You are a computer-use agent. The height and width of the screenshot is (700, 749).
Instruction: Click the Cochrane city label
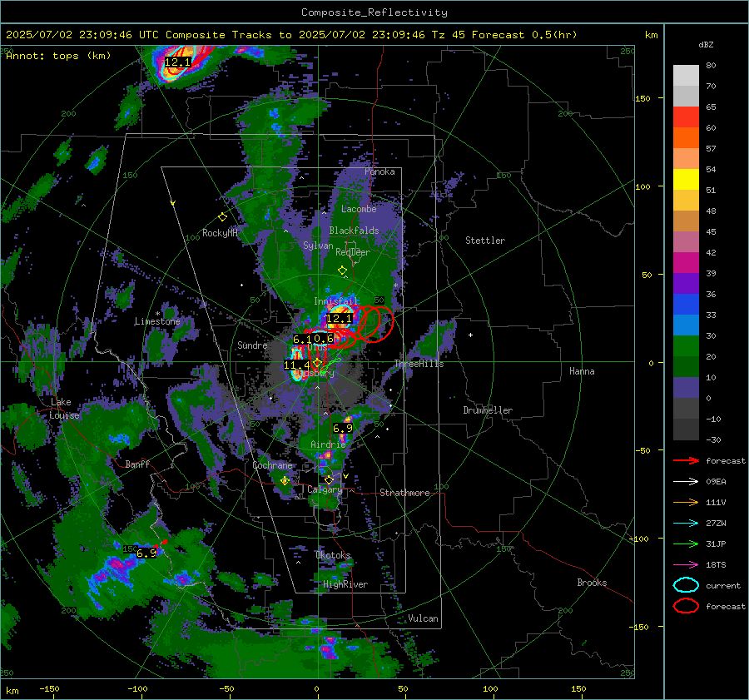(272, 465)
